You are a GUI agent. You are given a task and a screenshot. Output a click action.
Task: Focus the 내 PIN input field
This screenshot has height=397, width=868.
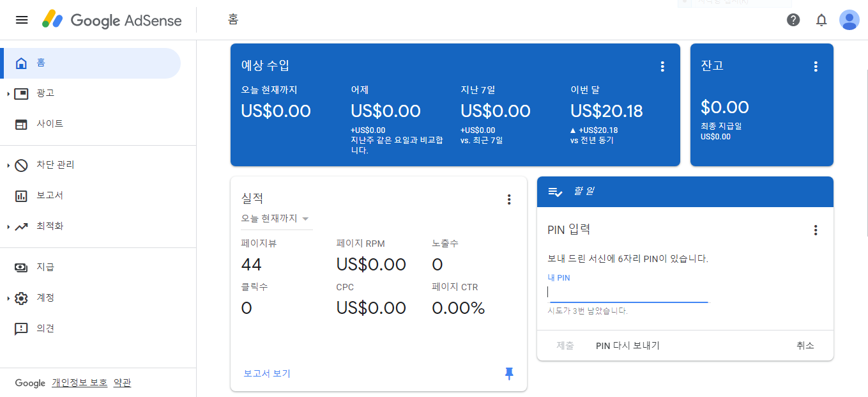(x=628, y=293)
